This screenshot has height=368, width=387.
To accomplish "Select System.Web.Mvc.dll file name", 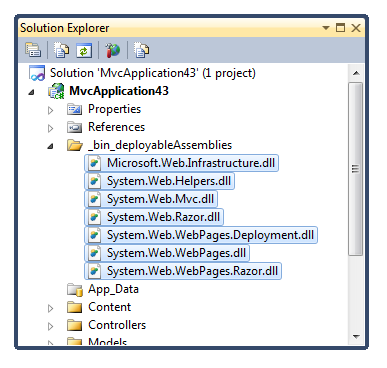I will [x=160, y=199].
